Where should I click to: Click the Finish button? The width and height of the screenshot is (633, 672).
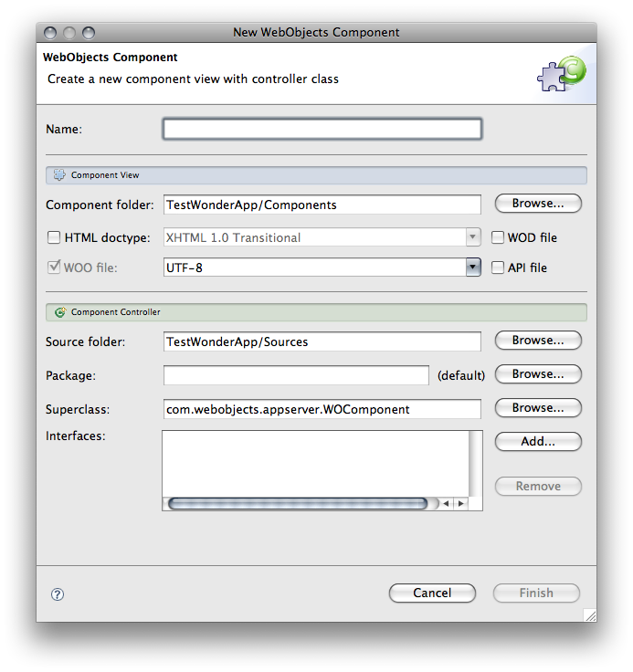tap(536, 593)
